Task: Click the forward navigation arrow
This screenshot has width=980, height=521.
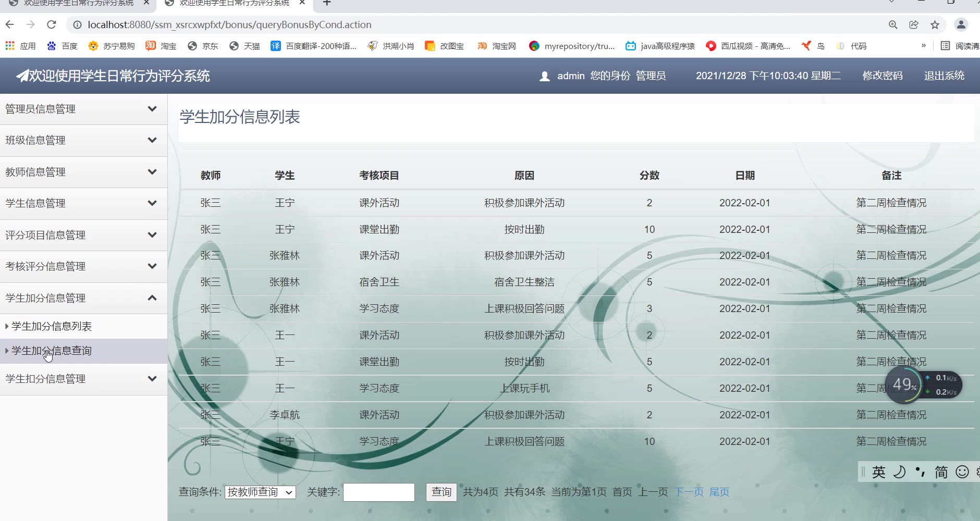Action: pos(30,24)
